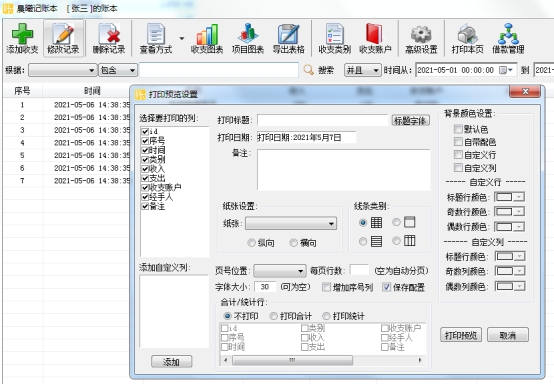The width and height of the screenshot is (554, 385).
Task: Open the calendar picker for 时间从
Action: (x=506, y=70)
